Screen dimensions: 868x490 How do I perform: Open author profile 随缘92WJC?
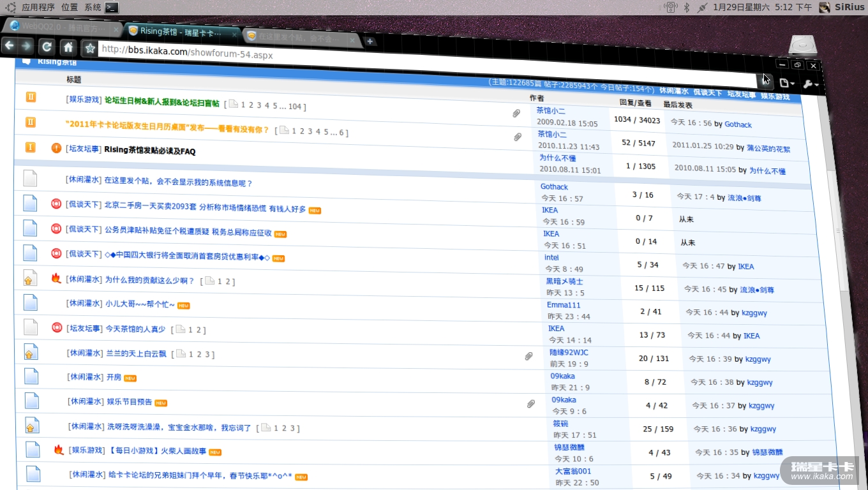[x=569, y=352]
